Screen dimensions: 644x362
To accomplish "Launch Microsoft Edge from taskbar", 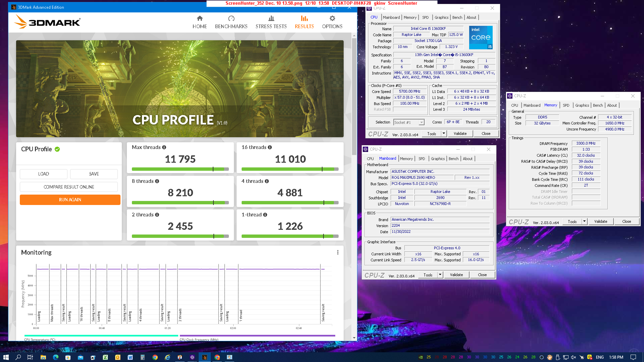I will click(x=55, y=357).
